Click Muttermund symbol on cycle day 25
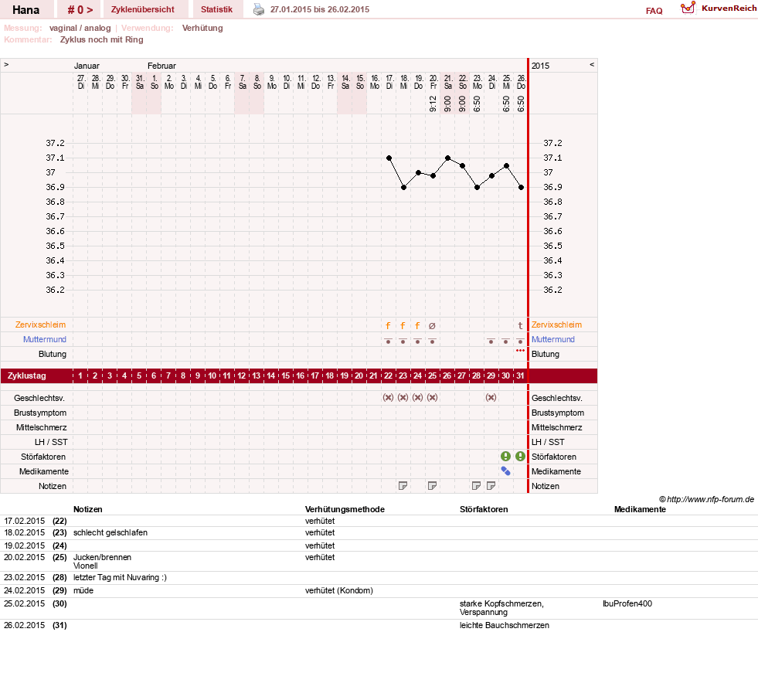 [432, 341]
